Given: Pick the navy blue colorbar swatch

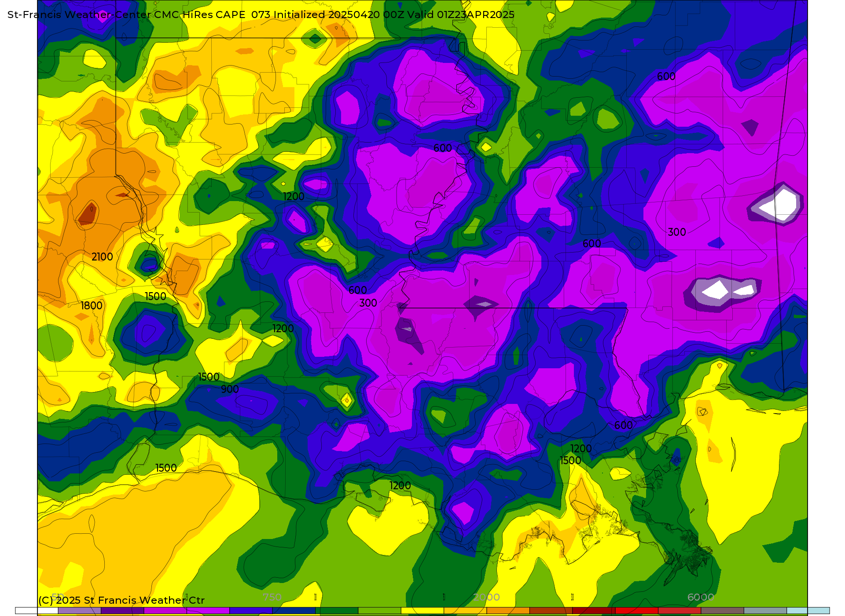Looking at the screenshot, I should coord(294,611).
